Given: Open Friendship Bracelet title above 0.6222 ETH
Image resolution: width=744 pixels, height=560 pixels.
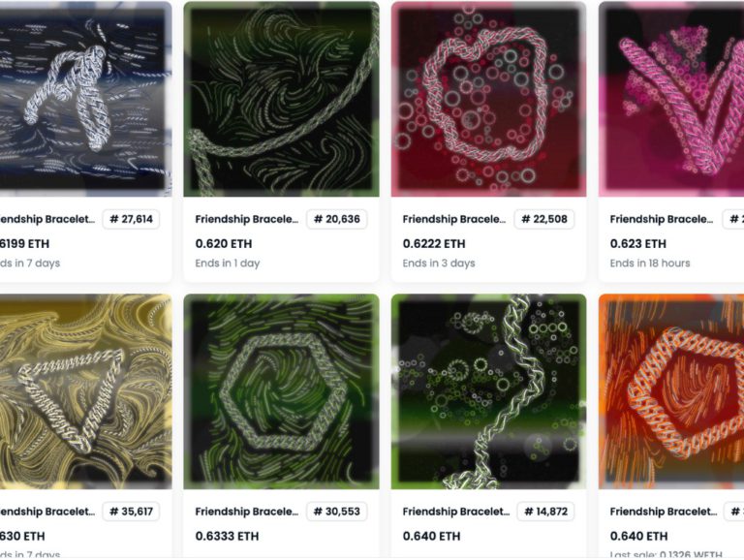Looking at the screenshot, I should click(454, 219).
